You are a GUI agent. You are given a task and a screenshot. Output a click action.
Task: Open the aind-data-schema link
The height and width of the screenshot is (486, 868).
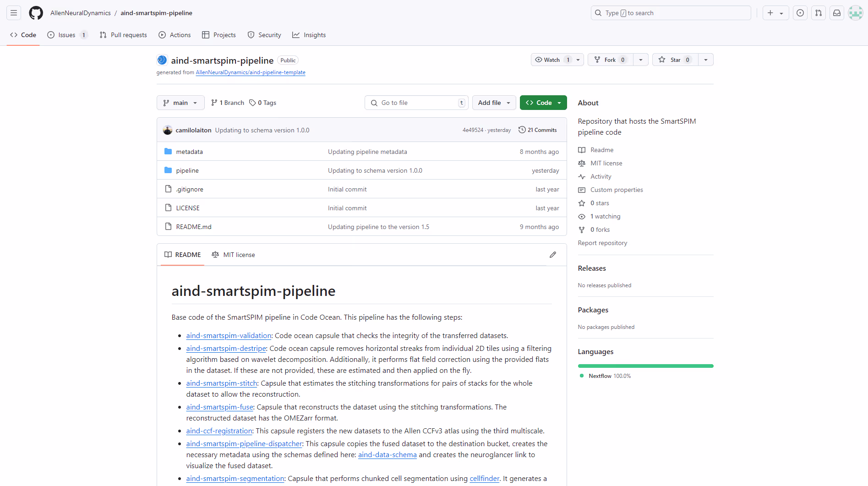[x=388, y=455]
